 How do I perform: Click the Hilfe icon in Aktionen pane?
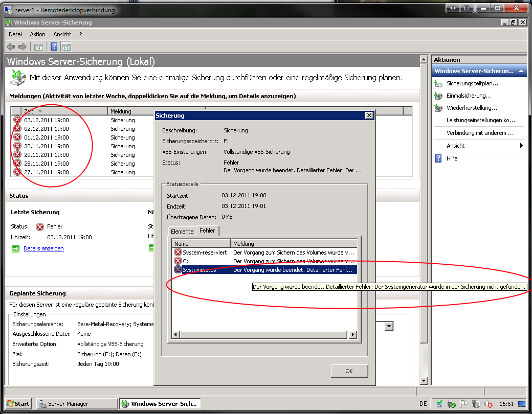pyautogui.click(x=438, y=158)
